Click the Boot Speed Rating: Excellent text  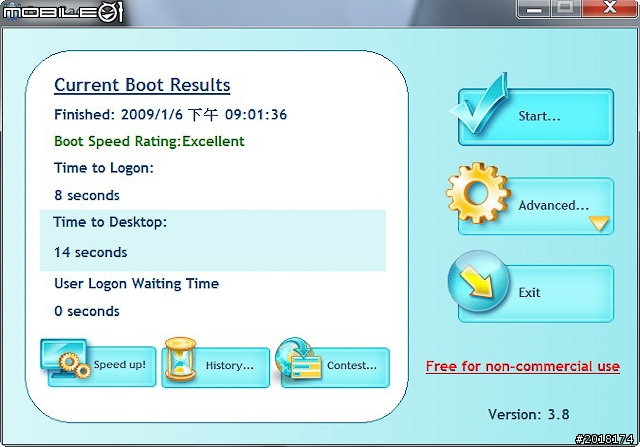[x=149, y=141]
